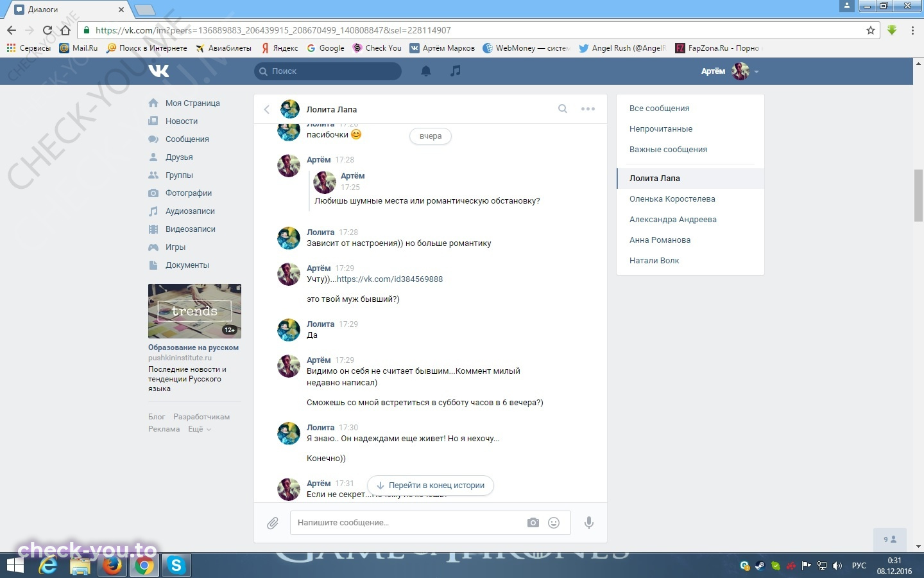Open File Explorer from the taskbar
Viewport: 924px width, 578px height.
(x=80, y=565)
